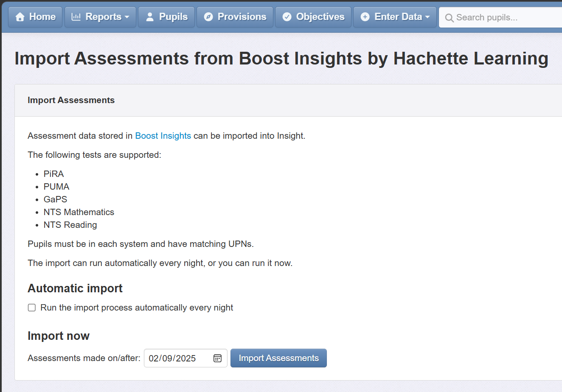Click the Pupils person icon
This screenshot has width=562, height=392.
point(149,17)
